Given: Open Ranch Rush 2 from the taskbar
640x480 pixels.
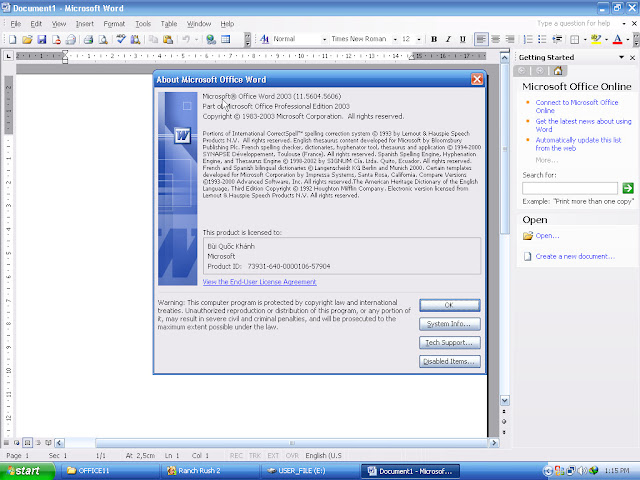Looking at the screenshot, I should 209,471.
